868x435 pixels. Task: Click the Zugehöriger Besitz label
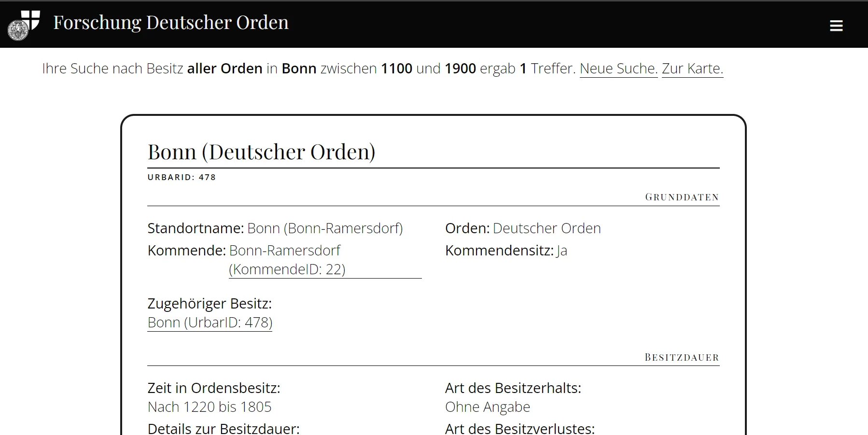coord(210,304)
